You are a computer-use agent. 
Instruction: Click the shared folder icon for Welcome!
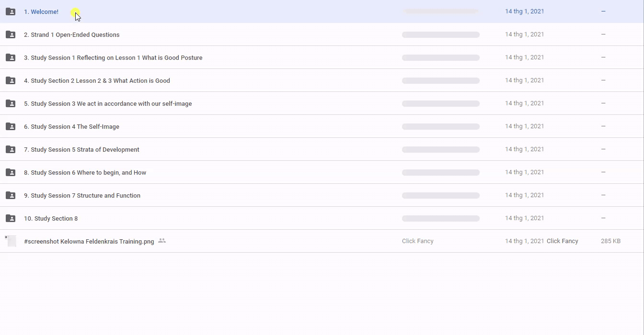11,11
